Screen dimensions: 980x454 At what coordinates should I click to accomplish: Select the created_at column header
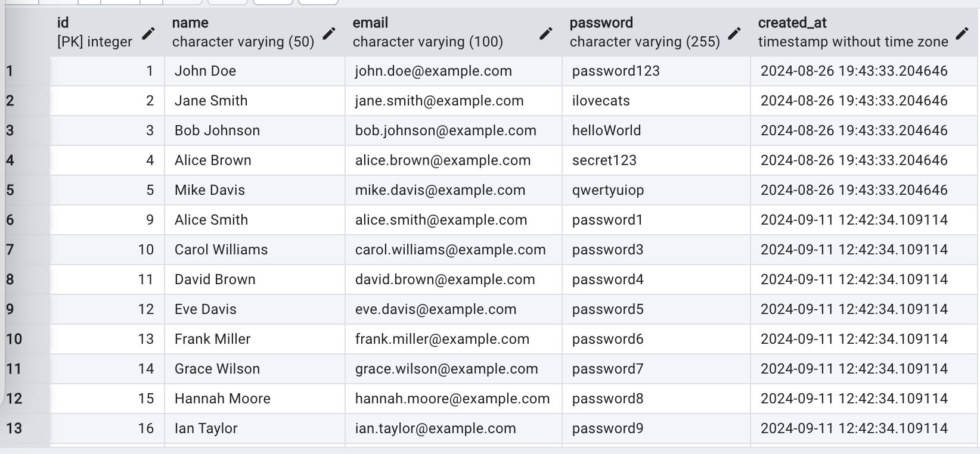[x=852, y=32]
